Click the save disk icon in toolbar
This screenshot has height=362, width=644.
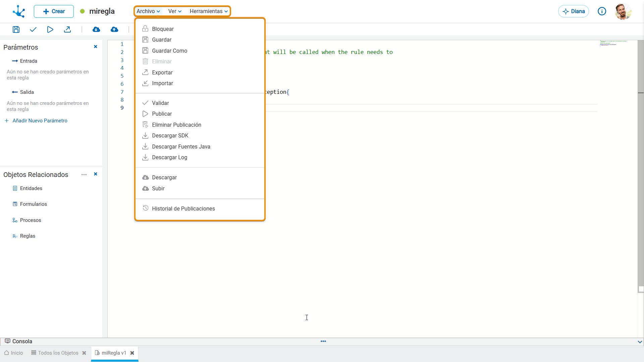click(x=16, y=29)
